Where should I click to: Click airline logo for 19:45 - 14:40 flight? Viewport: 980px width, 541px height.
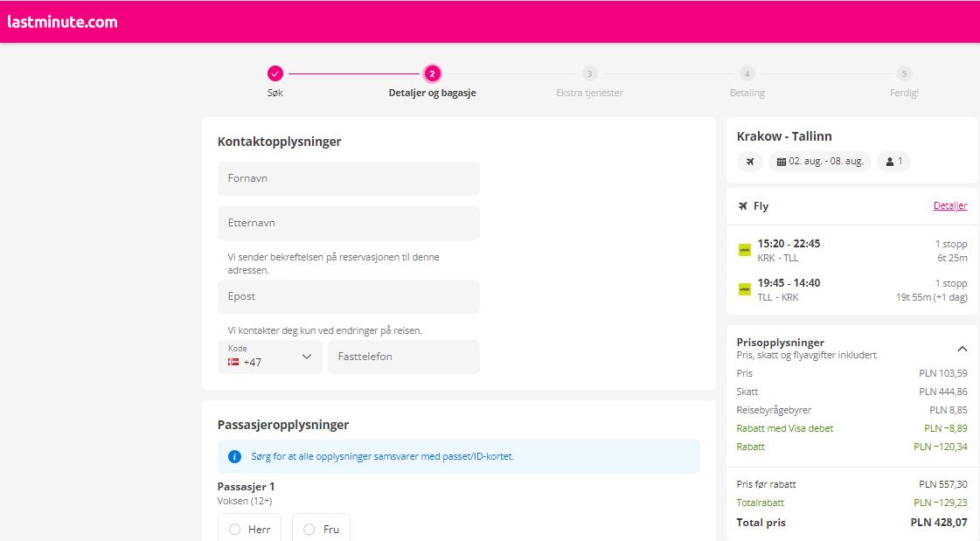[744, 289]
